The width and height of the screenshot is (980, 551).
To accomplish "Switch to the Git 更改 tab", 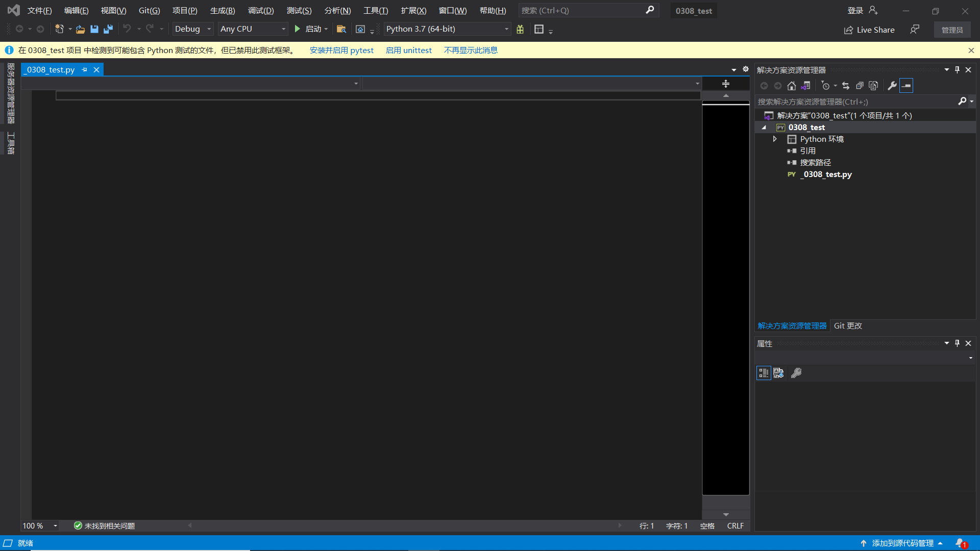I will [x=848, y=326].
